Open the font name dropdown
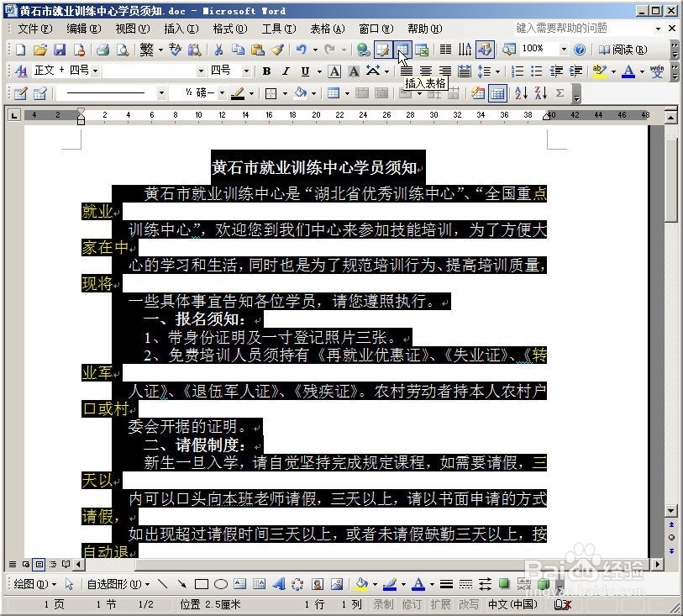This screenshot has height=616, width=683. tap(202, 71)
